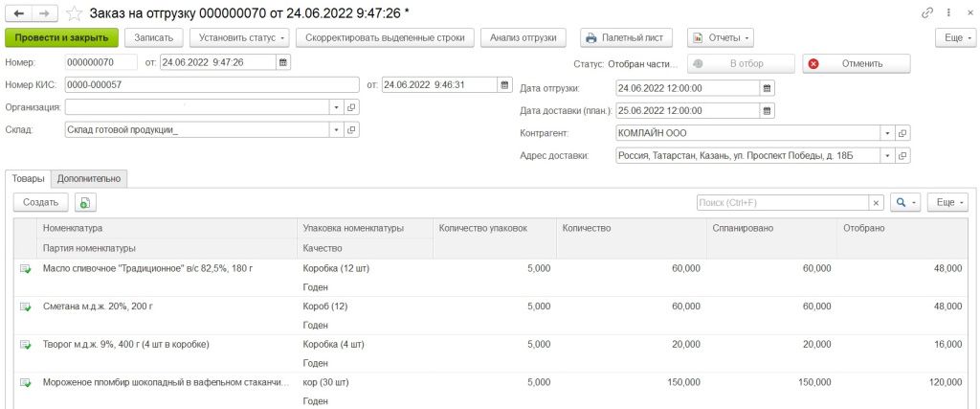This screenshot has width=980, height=409.
Task: Focus the Номер КИС field
Action: click(212, 84)
